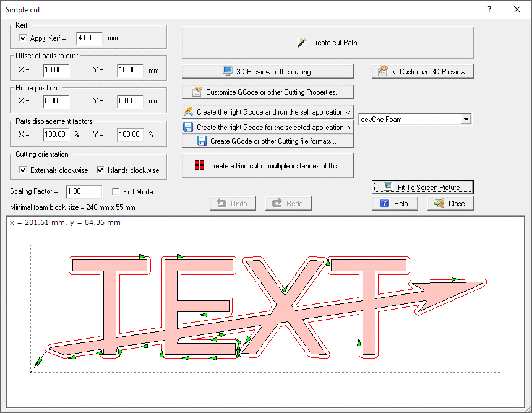
Task: Create a Grid cut of multiple instances
Action: 267,165
